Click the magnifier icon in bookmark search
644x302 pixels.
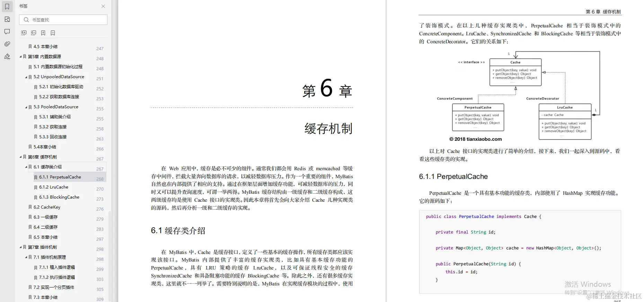(26, 20)
